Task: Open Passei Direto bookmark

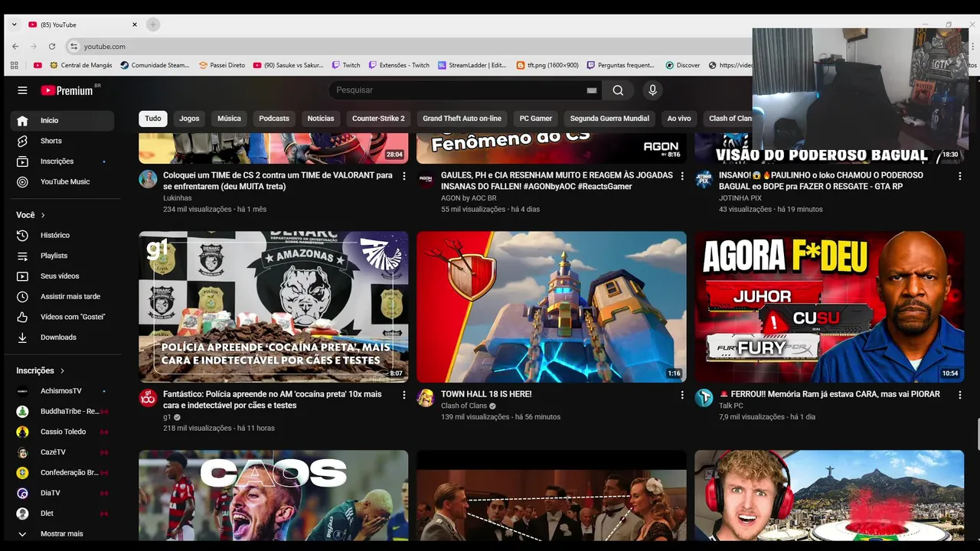Action: pos(222,65)
